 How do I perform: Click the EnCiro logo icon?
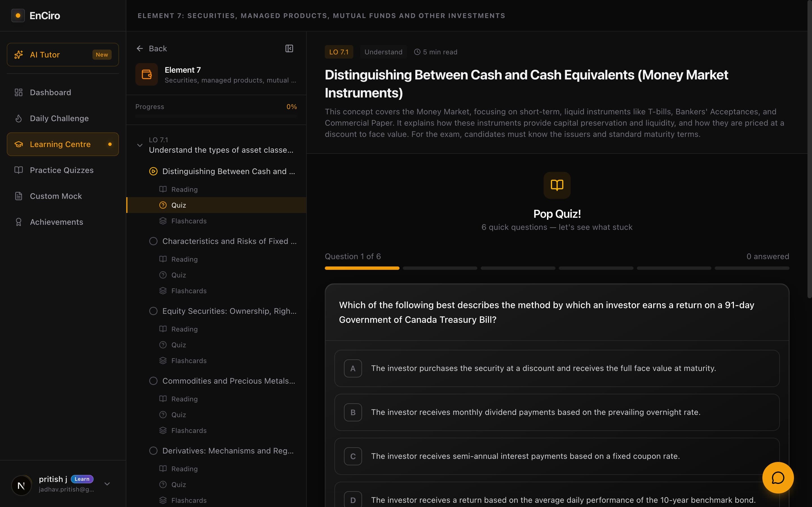click(x=18, y=15)
